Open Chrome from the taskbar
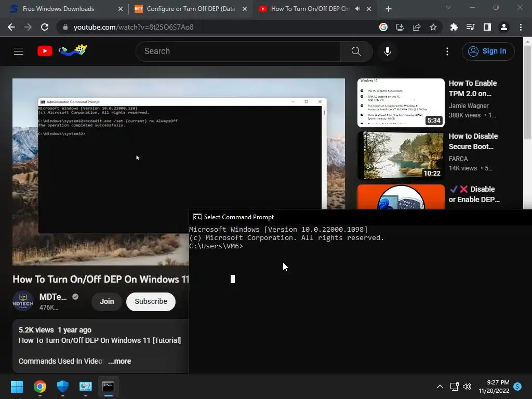The height and width of the screenshot is (399, 532). click(39, 386)
